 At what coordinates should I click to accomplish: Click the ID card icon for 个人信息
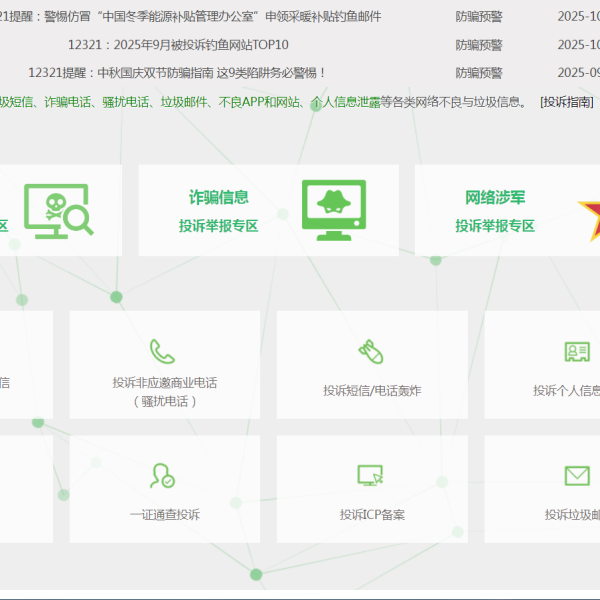coord(577,351)
